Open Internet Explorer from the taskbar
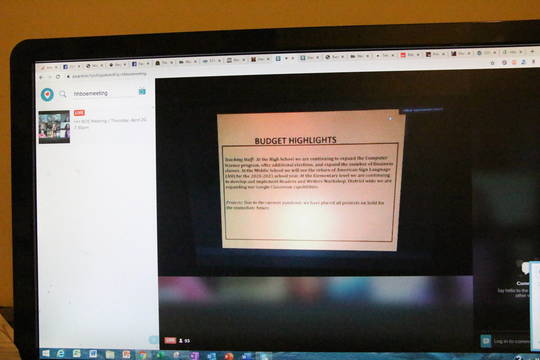Viewport: 540px width, 360px height. [61, 353]
